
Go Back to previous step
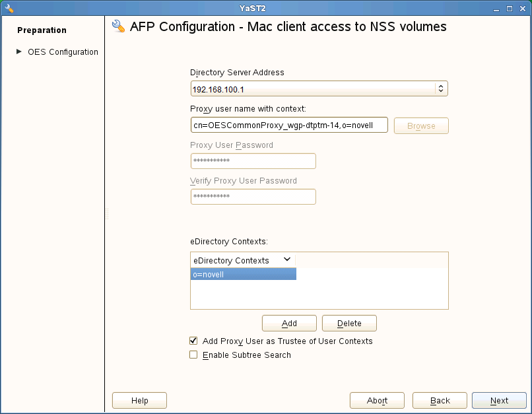(440, 400)
